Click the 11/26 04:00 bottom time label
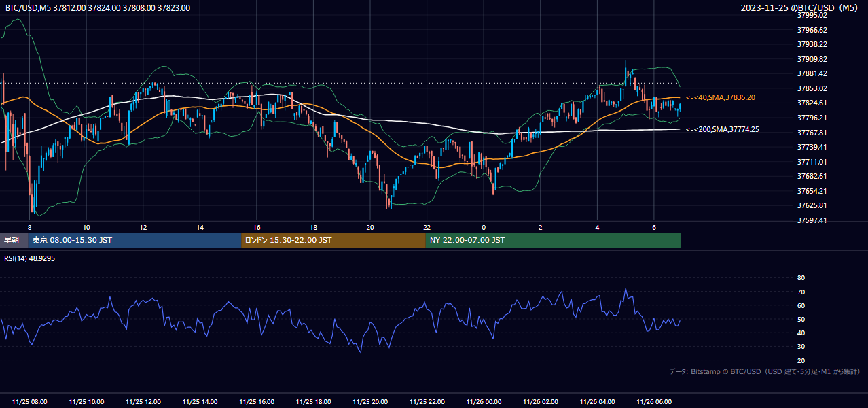 click(x=597, y=402)
